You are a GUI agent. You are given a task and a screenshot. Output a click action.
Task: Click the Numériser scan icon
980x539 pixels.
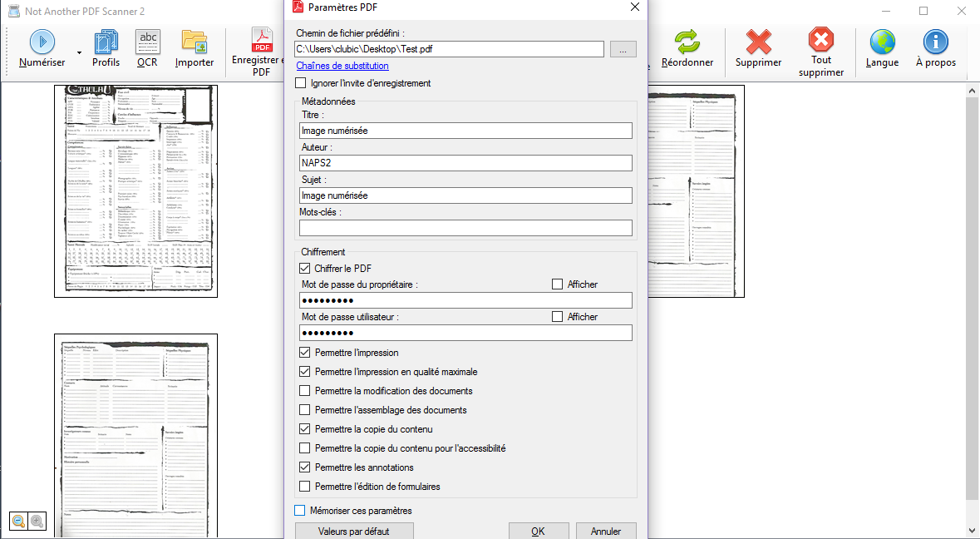point(42,42)
